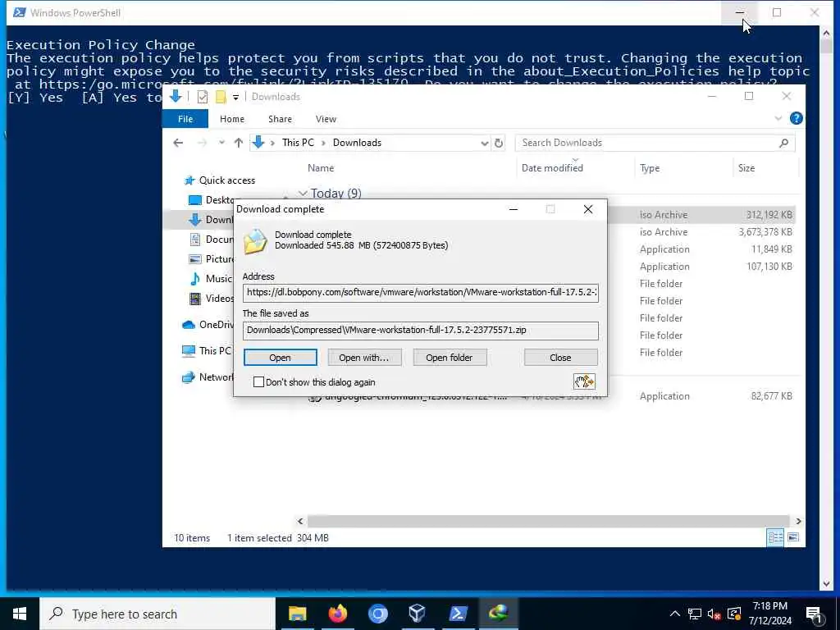Click the Properties quick access toolbar icon
Viewport: 840px width, 630px height.
203,97
